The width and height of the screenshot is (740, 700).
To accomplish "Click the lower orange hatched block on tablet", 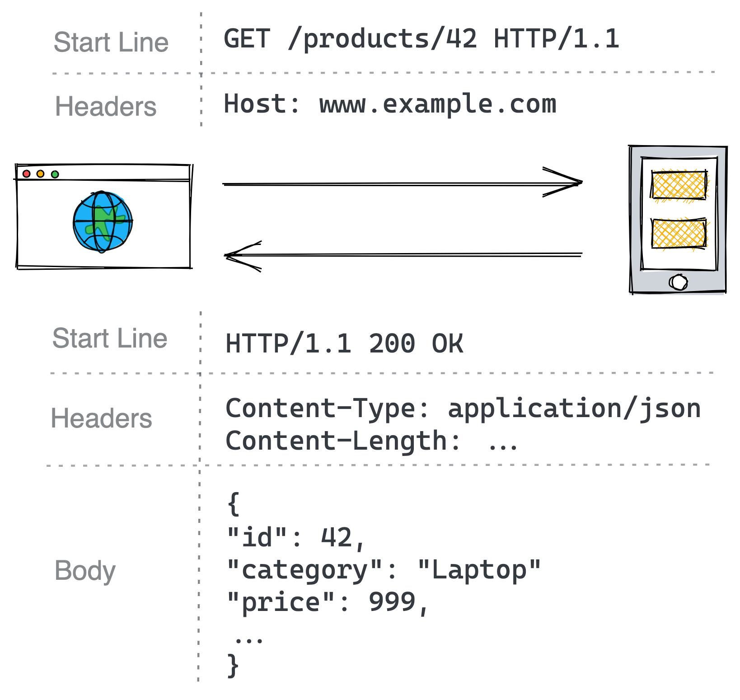I will click(x=679, y=233).
